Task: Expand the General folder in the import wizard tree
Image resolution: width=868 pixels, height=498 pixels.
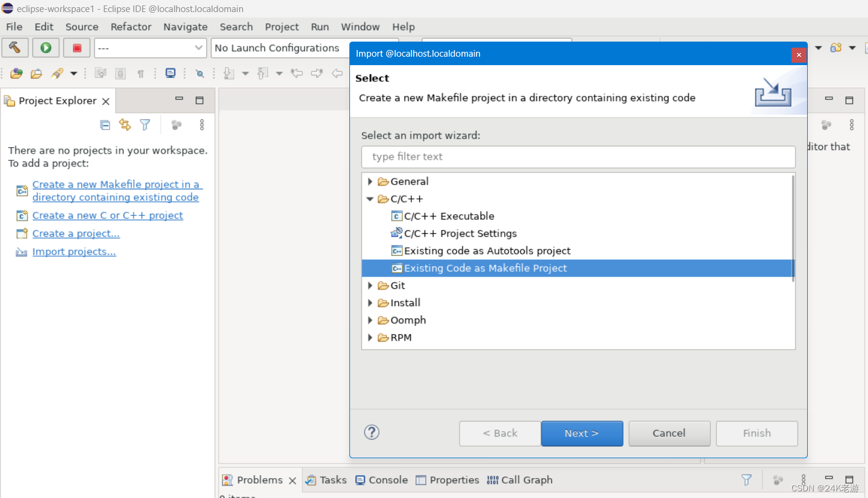Action: [370, 181]
